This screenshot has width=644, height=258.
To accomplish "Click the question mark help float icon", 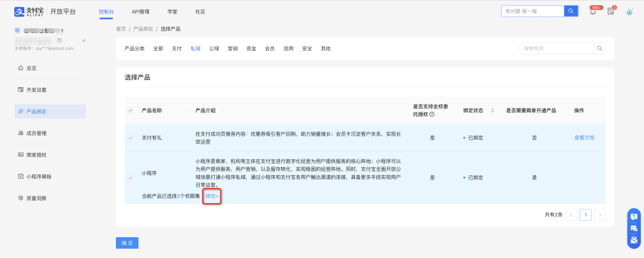I will 634,217.
